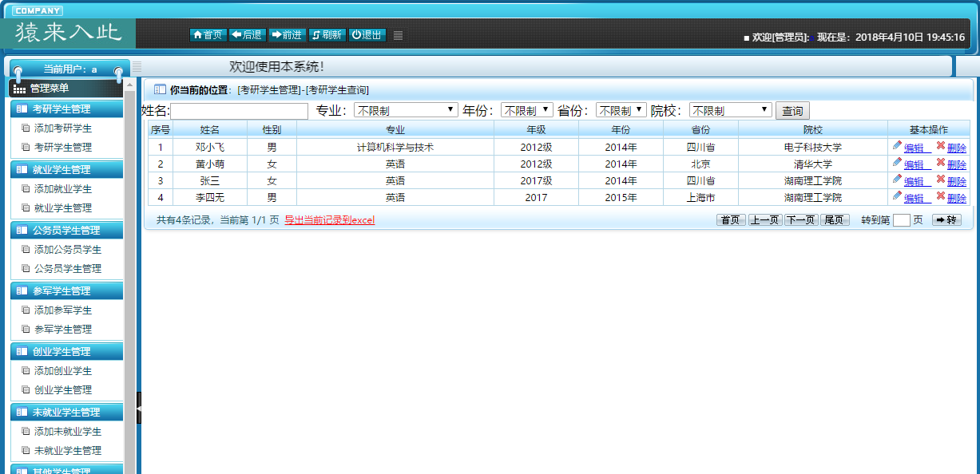Click the 清华大学 cell

[813, 164]
